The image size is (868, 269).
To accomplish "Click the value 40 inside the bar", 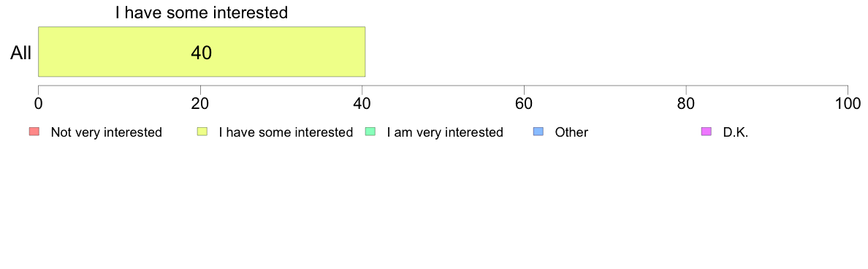I will coord(202,53).
